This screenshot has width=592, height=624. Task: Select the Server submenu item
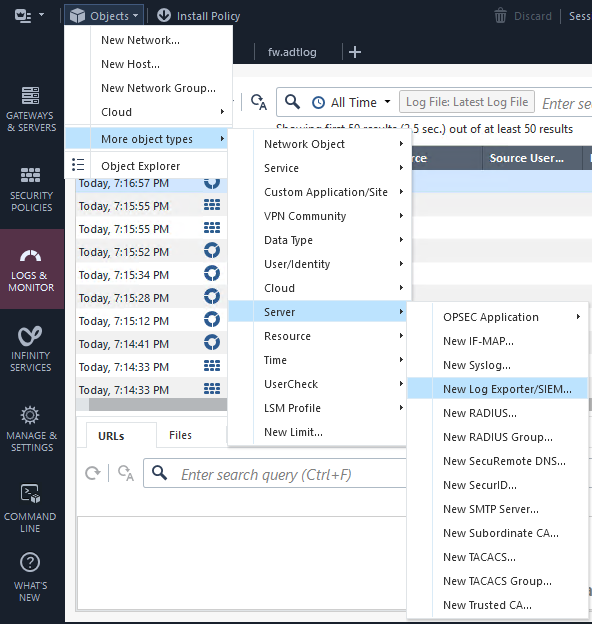(x=317, y=312)
